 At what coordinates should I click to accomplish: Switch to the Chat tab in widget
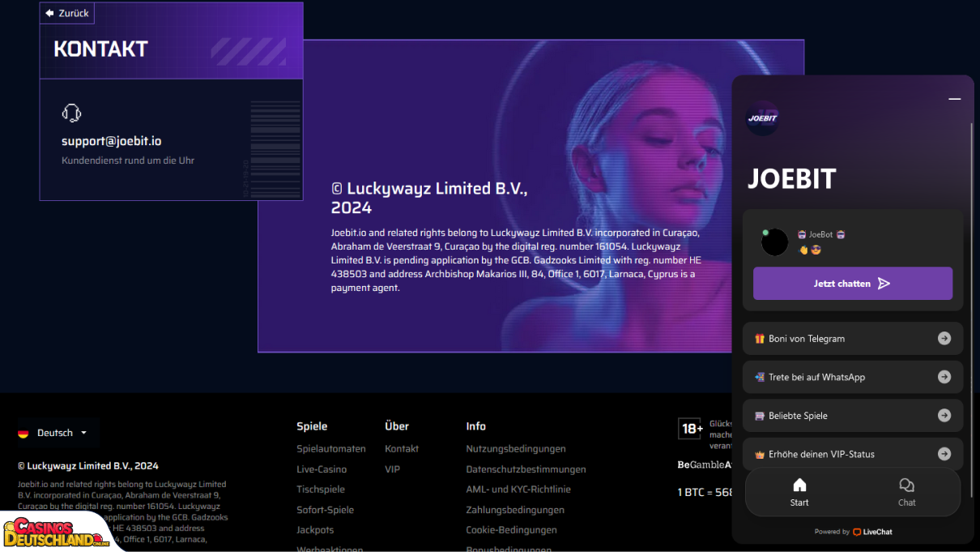pyautogui.click(x=907, y=492)
